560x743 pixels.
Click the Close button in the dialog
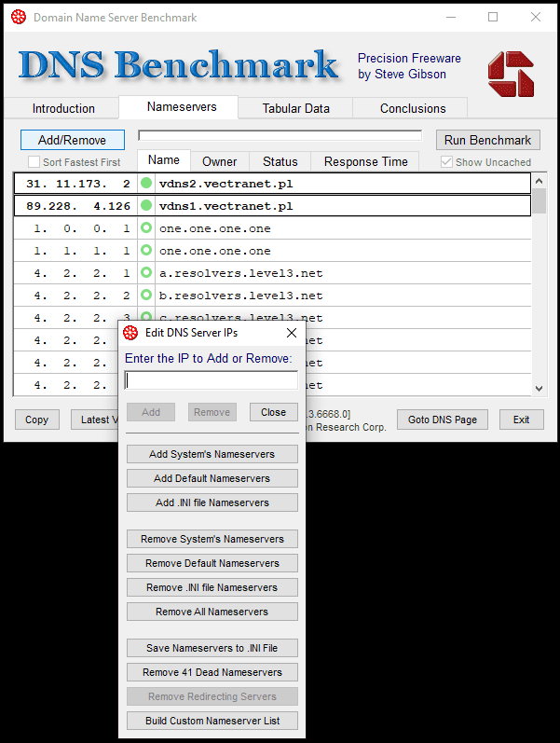tap(273, 412)
